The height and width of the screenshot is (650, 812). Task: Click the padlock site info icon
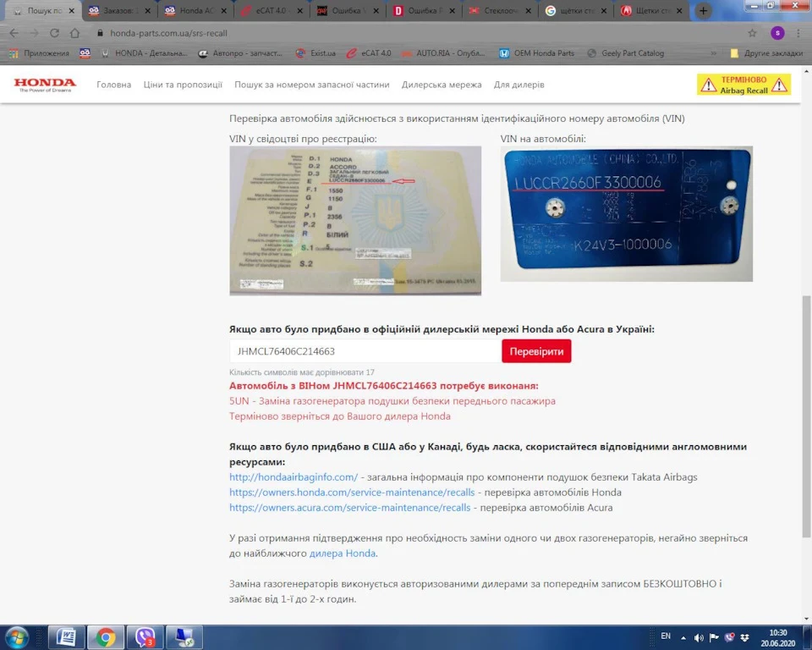point(100,33)
